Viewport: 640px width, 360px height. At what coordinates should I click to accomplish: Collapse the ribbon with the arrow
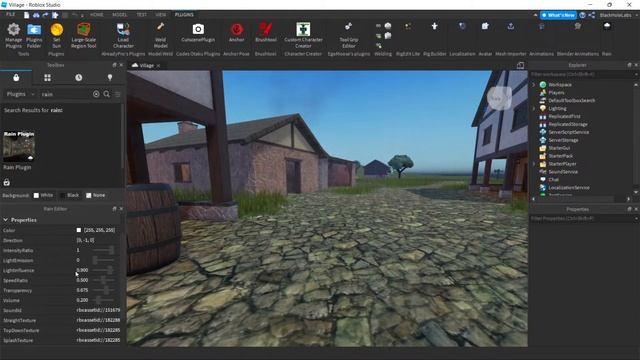535,15
